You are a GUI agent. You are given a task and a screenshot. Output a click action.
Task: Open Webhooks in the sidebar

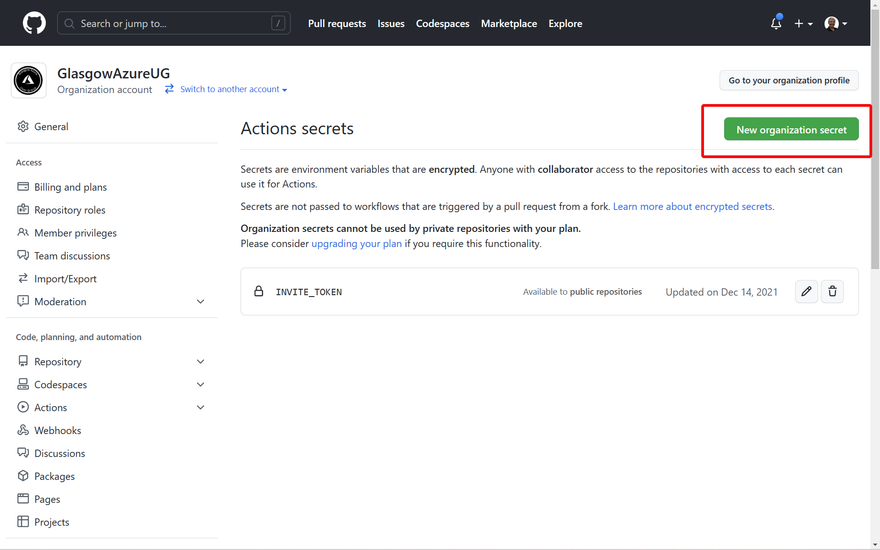[57, 431]
